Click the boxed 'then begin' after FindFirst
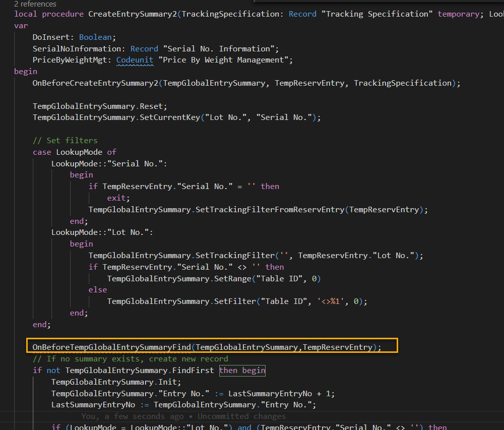Screen dimensions: 504x430 (x=242, y=370)
